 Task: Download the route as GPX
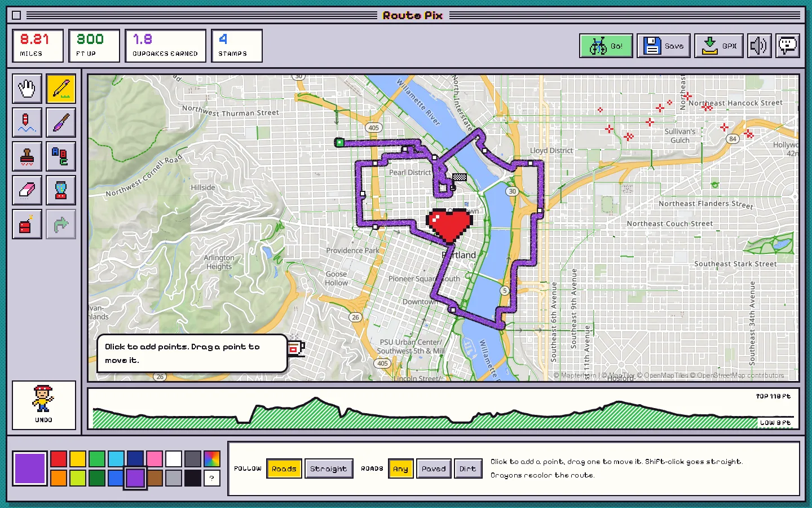719,46
